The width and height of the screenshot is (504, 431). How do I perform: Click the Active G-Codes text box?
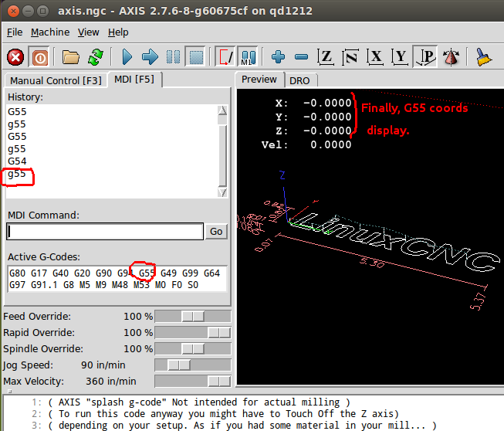coord(117,279)
